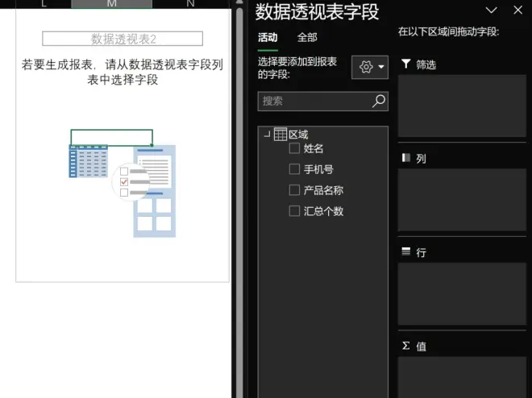Screen dimensions: 532x398
Task: Open the task pane options chevron
Action: click(x=491, y=10)
